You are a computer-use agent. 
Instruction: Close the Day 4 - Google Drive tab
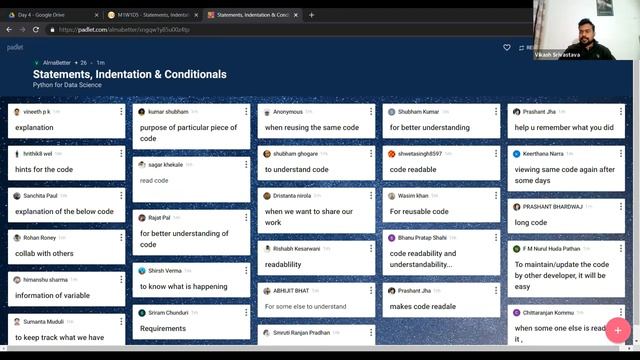pyautogui.click(x=96, y=15)
